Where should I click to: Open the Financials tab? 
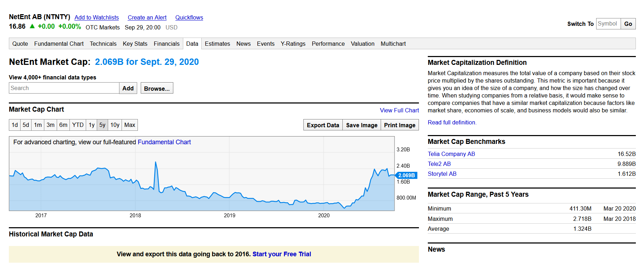tap(167, 44)
